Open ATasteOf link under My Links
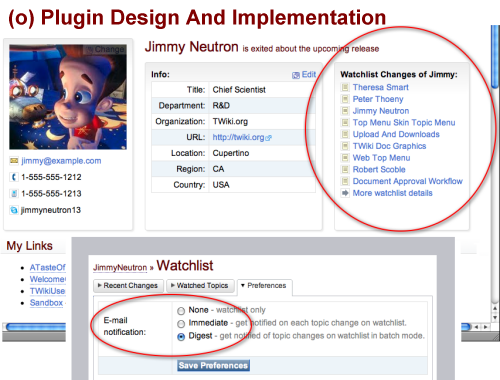 [x=47, y=268]
